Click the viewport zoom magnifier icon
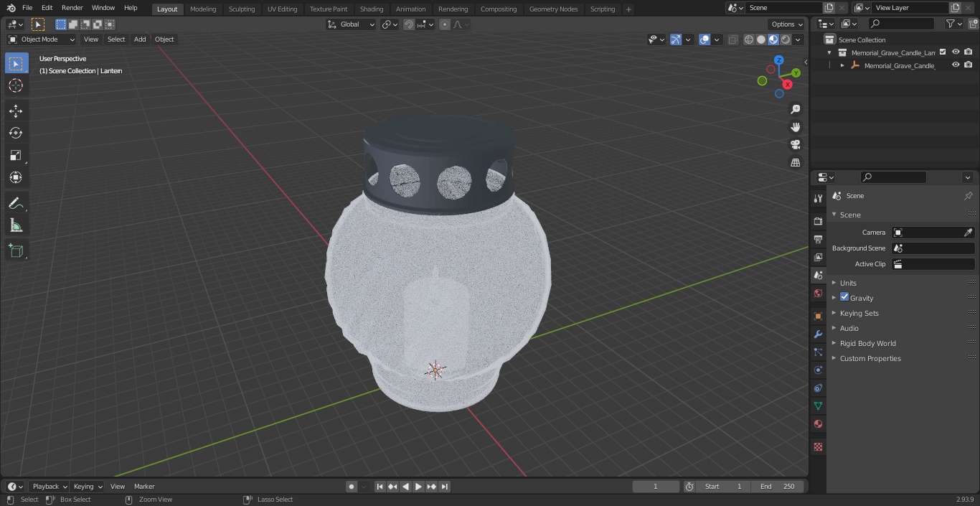The image size is (980, 506). click(795, 109)
